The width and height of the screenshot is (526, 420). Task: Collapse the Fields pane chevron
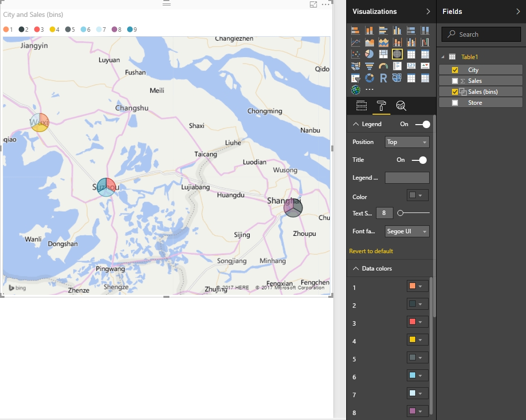point(518,11)
